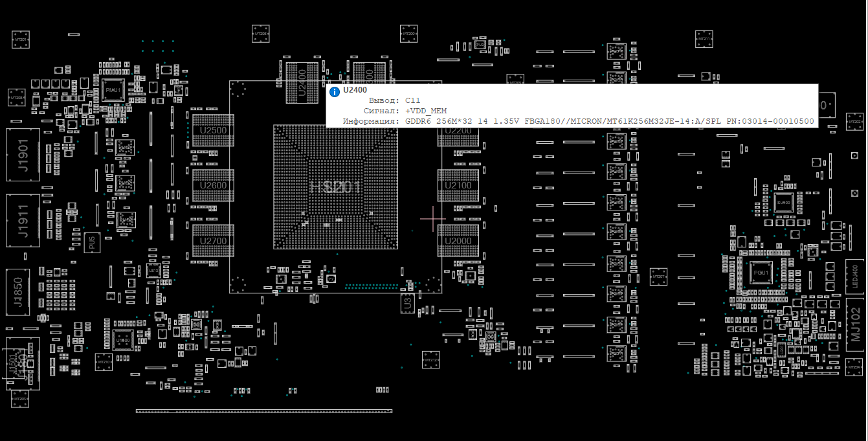Screen dimensions: 868x441
Task: Select the SU400 chip
Action: click(x=784, y=203)
